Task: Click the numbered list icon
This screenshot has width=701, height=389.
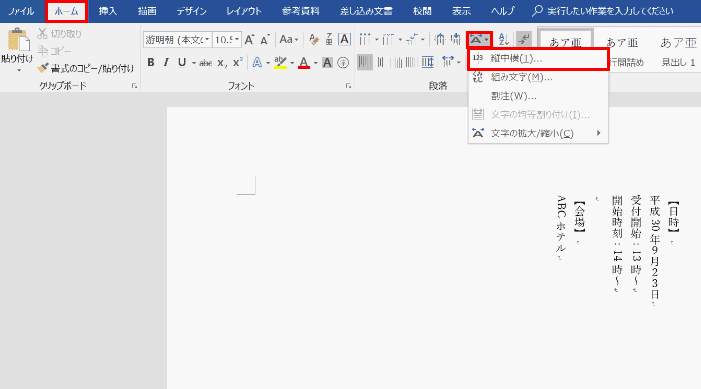Action: coord(388,39)
